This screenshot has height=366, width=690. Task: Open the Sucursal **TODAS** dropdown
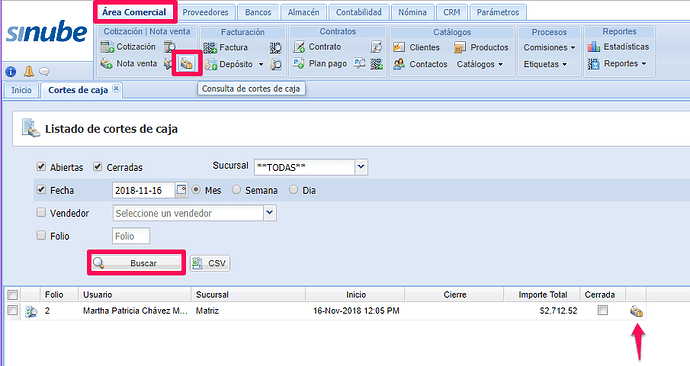click(361, 167)
